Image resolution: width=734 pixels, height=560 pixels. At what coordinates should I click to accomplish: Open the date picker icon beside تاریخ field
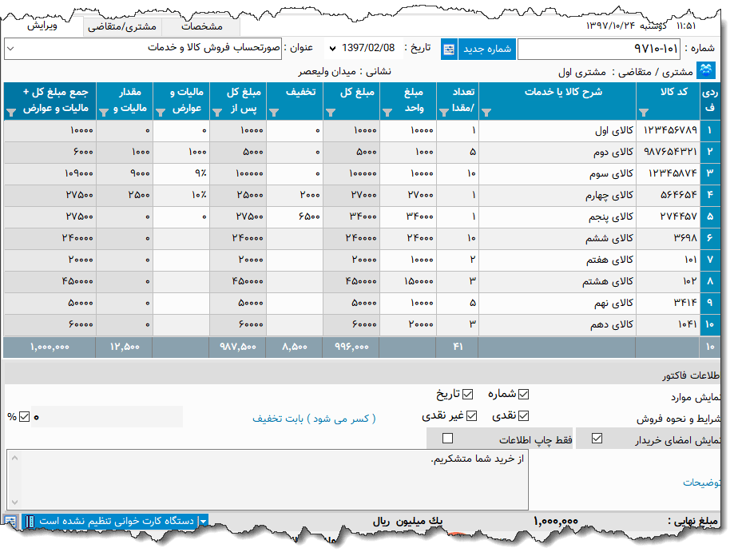click(448, 48)
